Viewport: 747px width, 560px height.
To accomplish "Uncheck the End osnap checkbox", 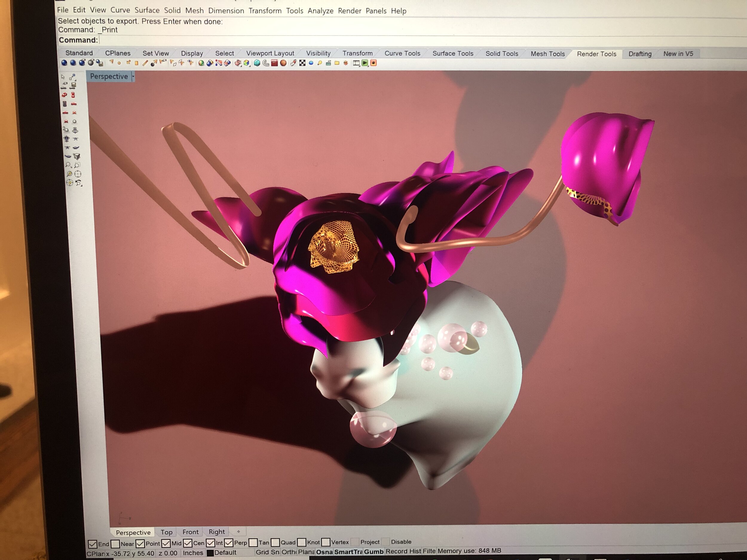I will 92,544.
